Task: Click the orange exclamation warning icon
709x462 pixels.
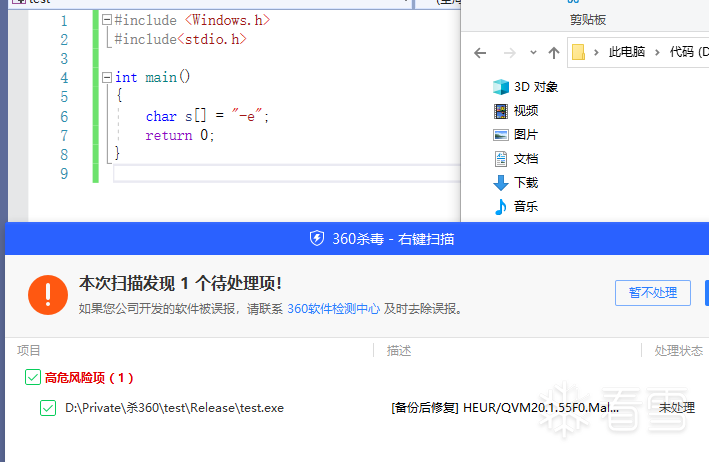Action: click(x=48, y=295)
